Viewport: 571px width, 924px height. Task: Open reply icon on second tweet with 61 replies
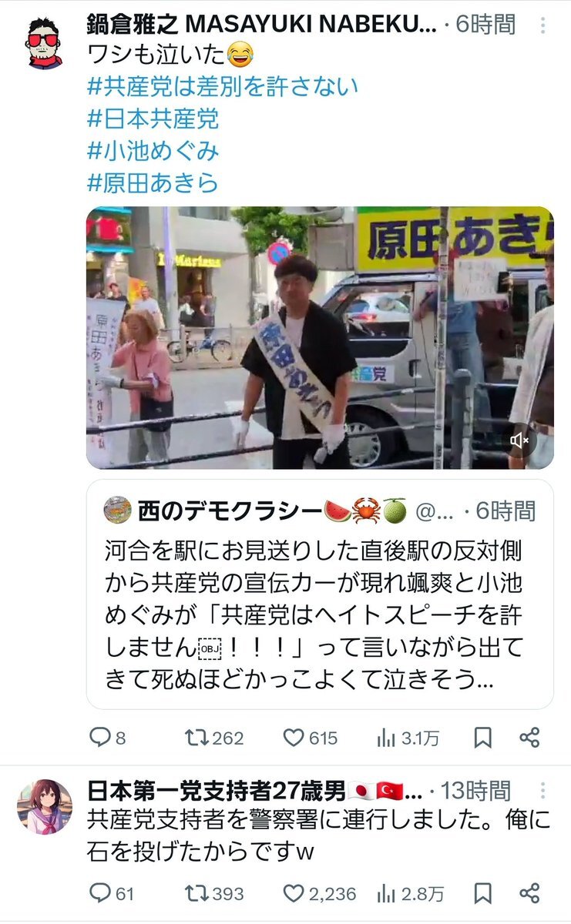coord(100,893)
